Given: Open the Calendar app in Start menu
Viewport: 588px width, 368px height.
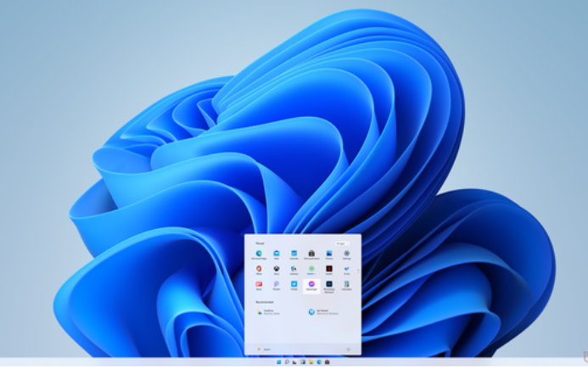Looking at the screenshot, I should point(294,255).
